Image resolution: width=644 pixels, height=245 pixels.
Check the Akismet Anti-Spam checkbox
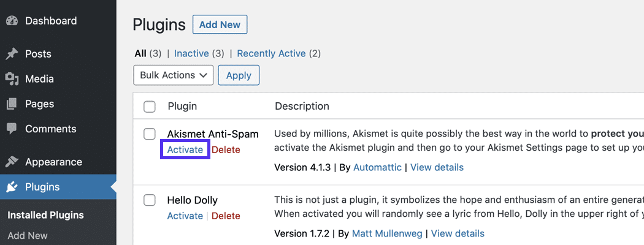[150, 134]
